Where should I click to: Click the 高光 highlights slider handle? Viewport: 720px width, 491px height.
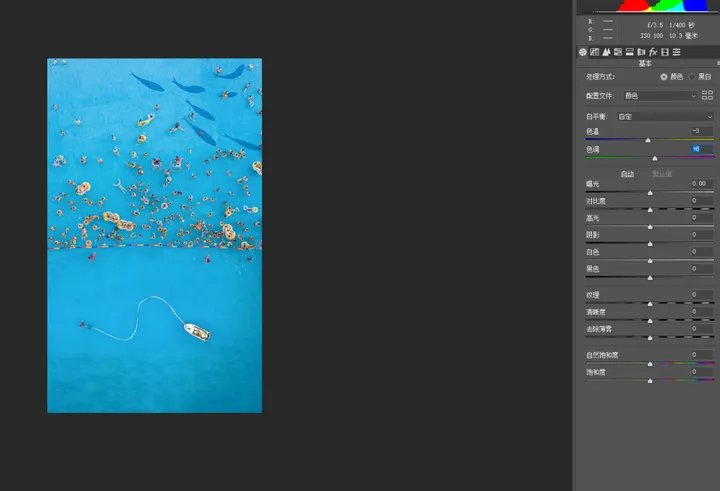tap(650, 227)
